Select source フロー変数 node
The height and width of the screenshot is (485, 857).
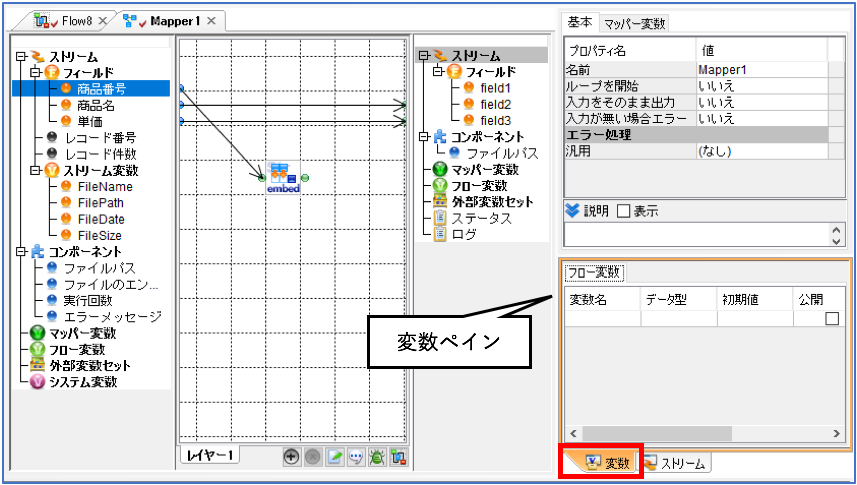click(x=77, y=349)
